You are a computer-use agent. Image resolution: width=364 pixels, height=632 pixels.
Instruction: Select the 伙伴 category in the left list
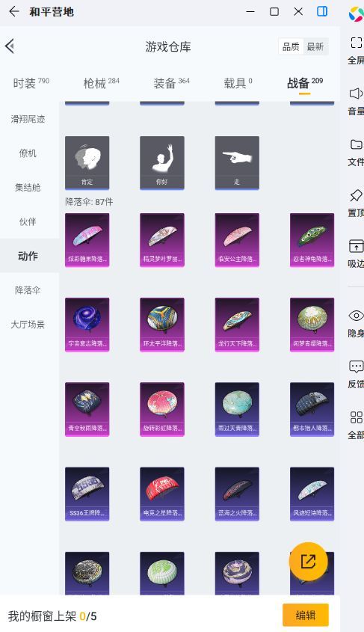28,221
